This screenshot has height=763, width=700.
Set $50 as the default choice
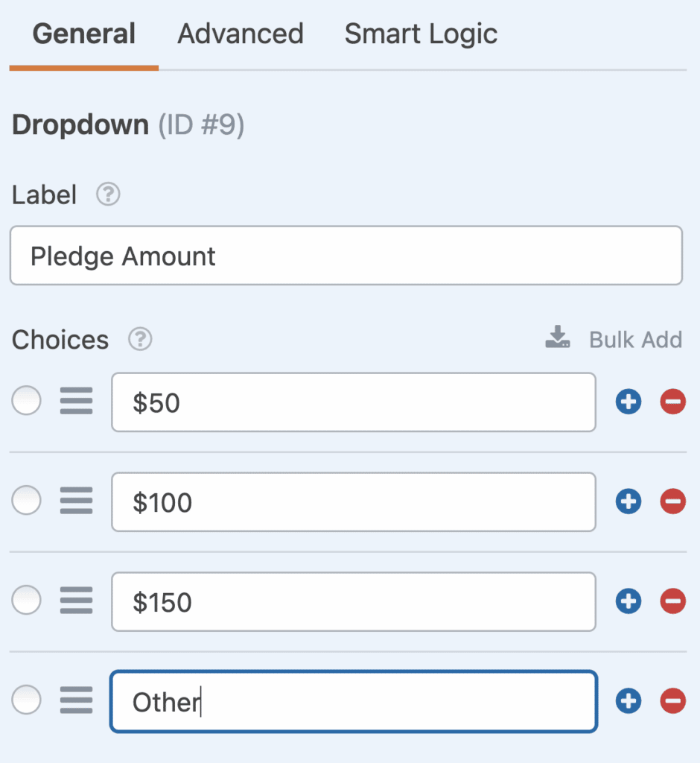[x=26, y=400]
